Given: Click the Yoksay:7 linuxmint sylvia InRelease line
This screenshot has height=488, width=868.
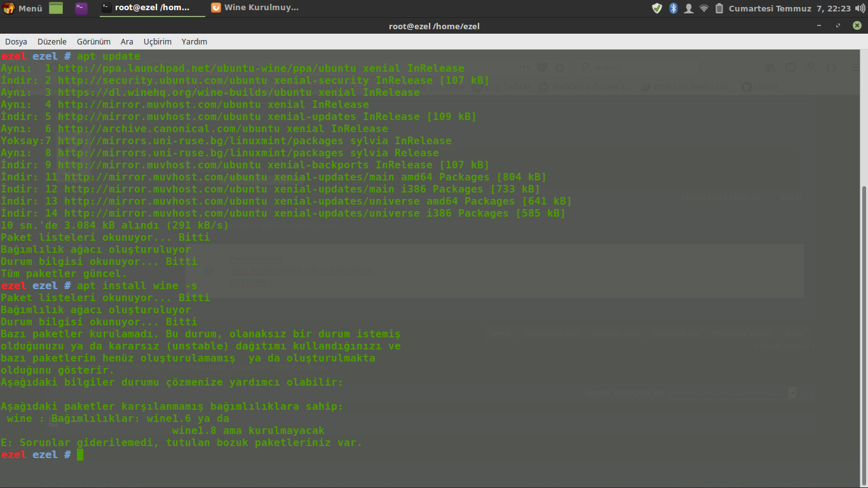Looking at the screenshot, I should [x=226, y=141].
